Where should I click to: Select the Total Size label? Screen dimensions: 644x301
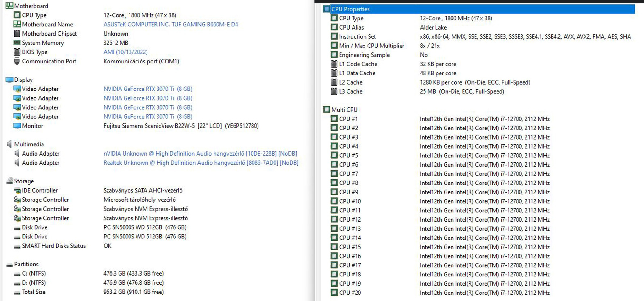tap(34, 292)
